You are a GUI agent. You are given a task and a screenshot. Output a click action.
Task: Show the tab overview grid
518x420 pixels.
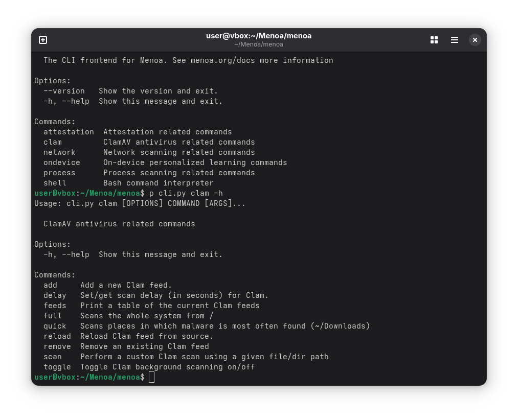pyautogui.click(x=434, y=40)
